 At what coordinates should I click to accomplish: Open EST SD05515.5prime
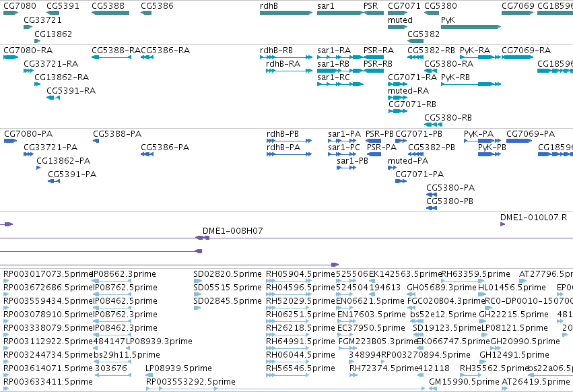click(228, 288)
